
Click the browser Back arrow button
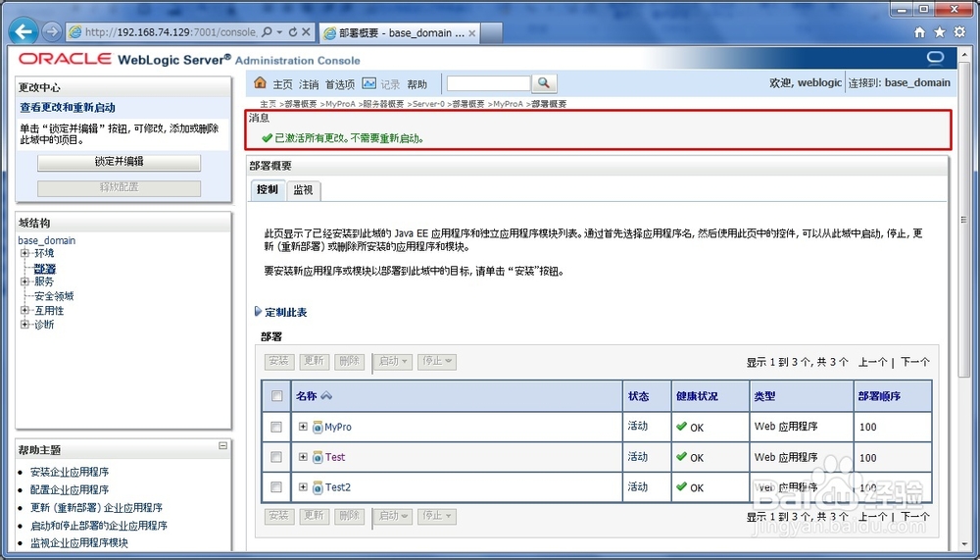tap(24, 30)
